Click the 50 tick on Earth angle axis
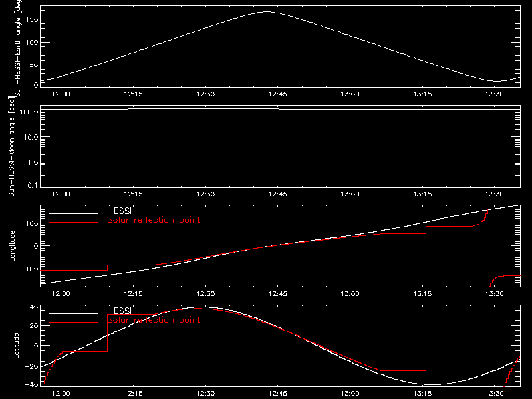The width and height of the screenshot is (532, 399). pyautogui.click(x=34, y=65)
